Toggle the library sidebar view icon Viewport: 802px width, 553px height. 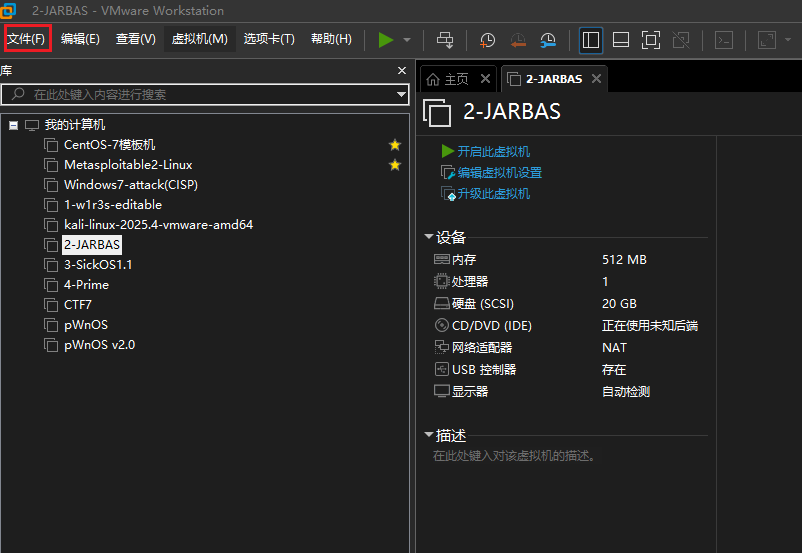click(x=591, y=40)
